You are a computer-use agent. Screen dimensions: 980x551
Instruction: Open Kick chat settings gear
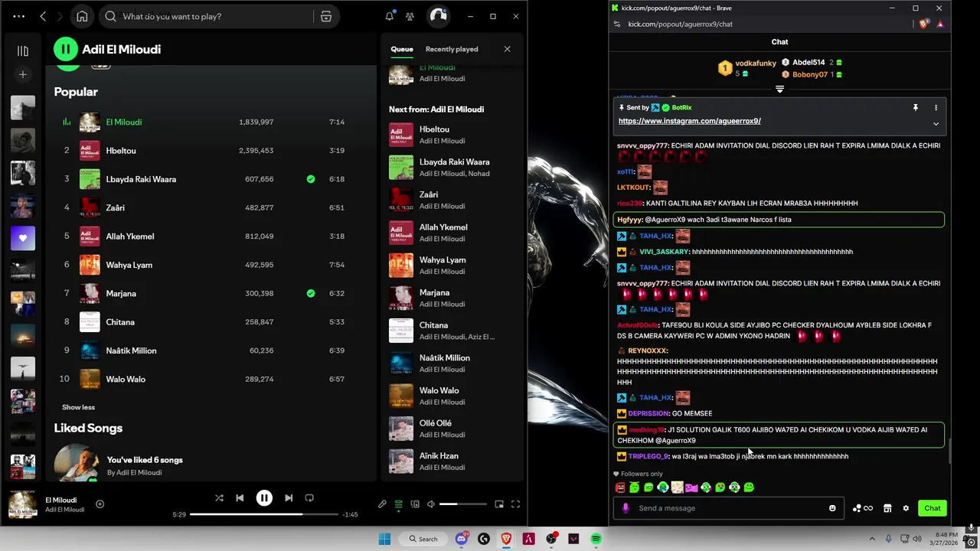[906, 508]
